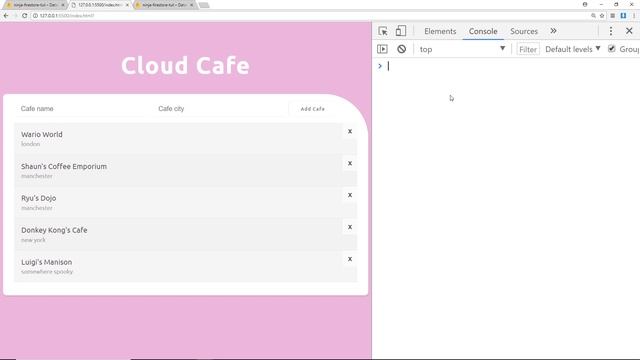Click the Luigi's Manison text

click(x=47, y=262)
